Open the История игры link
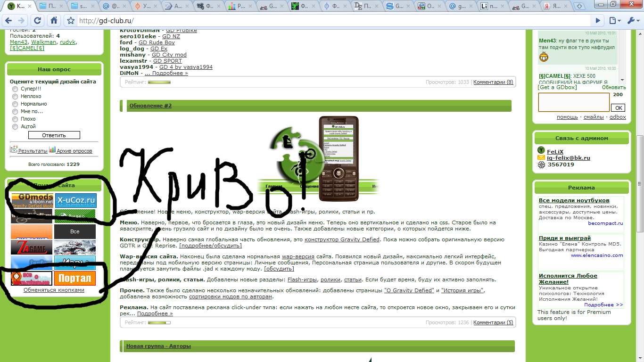The width and height of the screenshot is (644, 362). 462,290
